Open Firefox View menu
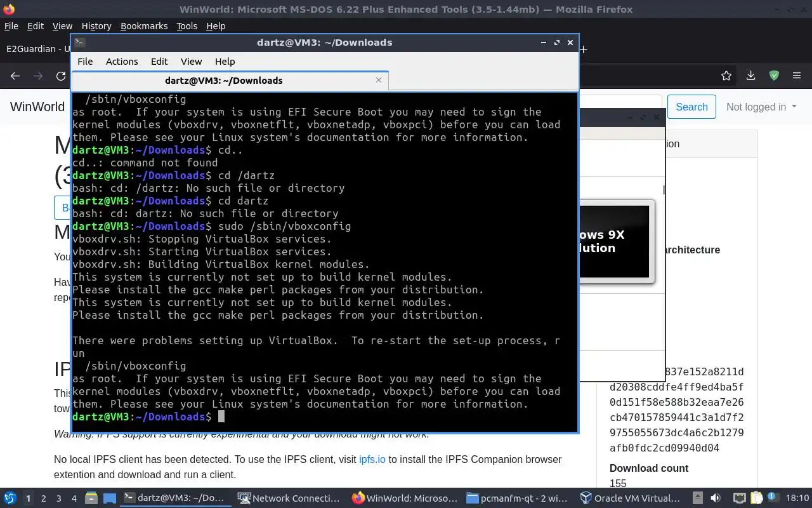Image resolution: width=812 pixels, height=508 pixels. click(x=62, y=26)
